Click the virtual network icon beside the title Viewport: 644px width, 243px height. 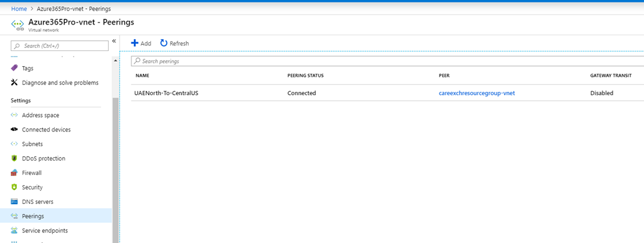tap(17, 25)
